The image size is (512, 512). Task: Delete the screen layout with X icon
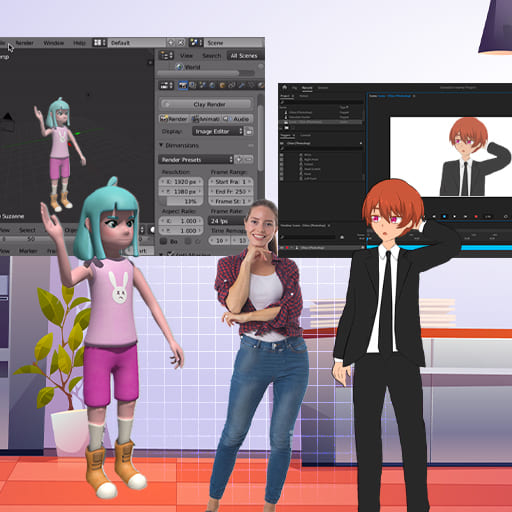[181, 43]
